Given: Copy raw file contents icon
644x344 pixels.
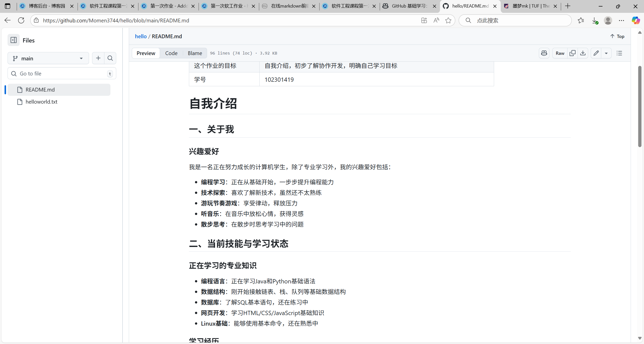Looking at the screenshot, I should [573, 53].
